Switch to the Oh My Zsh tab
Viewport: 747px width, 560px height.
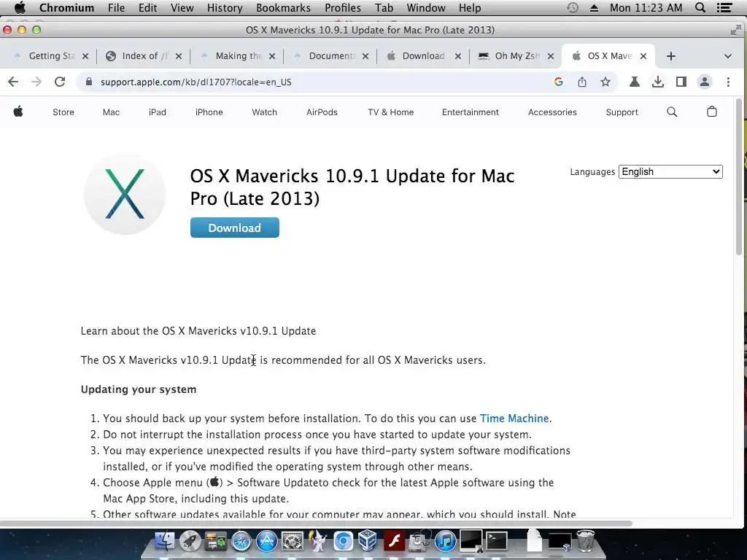tap(516, 56)
